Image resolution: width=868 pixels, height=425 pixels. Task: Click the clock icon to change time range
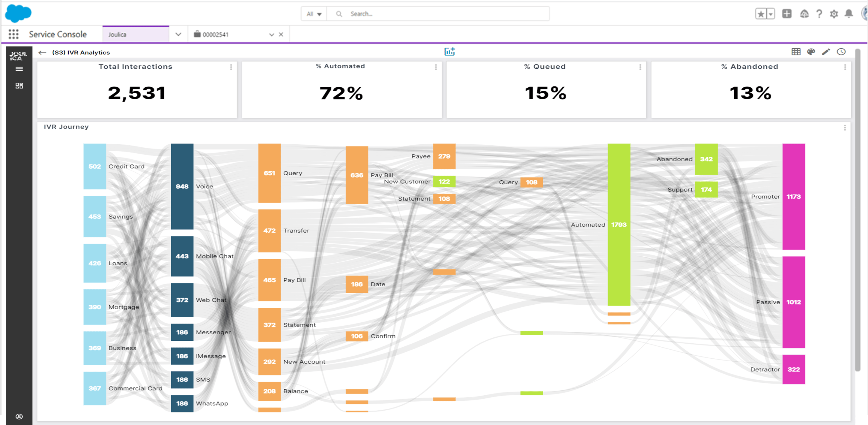(x=841, y=52)
